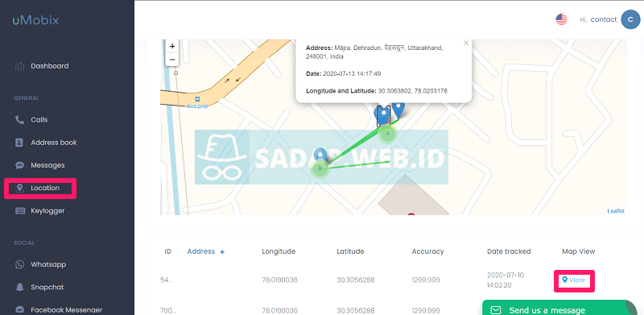Open the Leaflet attribution link

pyautogui.click(x=616, y=211)
